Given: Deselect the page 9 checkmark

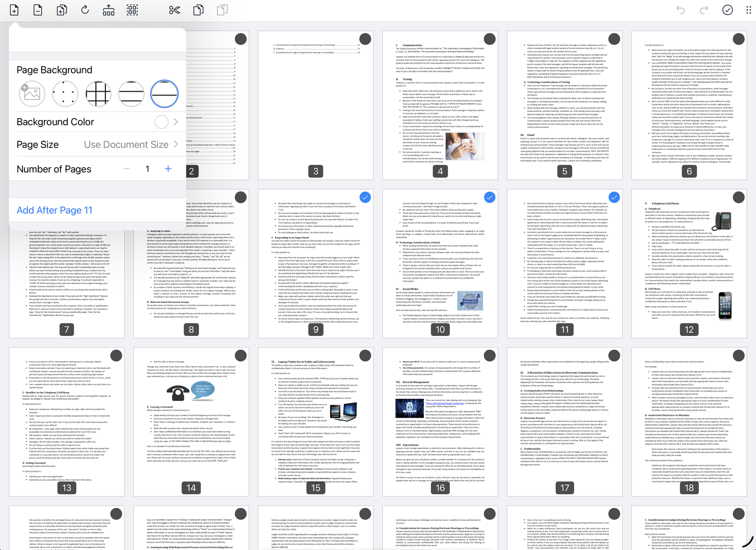Looking at the screenshot, I should tap(365, 197).
